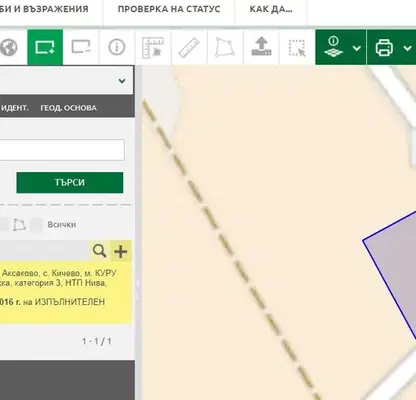Switch to the ГЕОД. ОСНОВА tab

point(68,108)
